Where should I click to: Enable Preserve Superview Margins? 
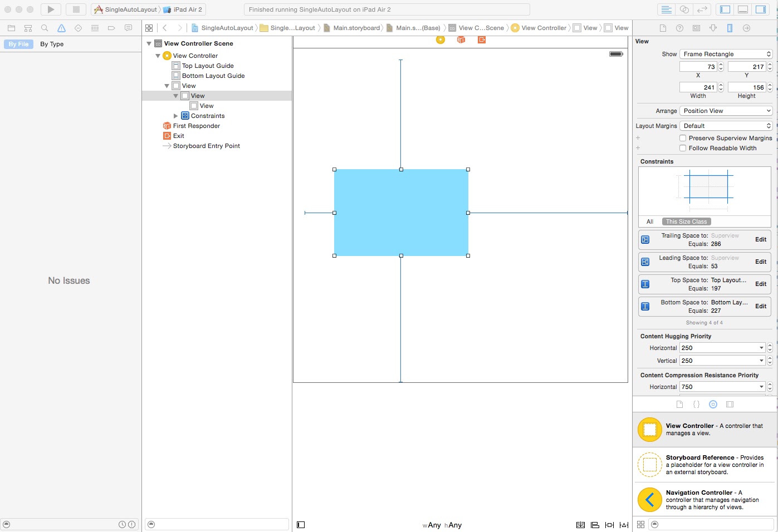[683, 138]
